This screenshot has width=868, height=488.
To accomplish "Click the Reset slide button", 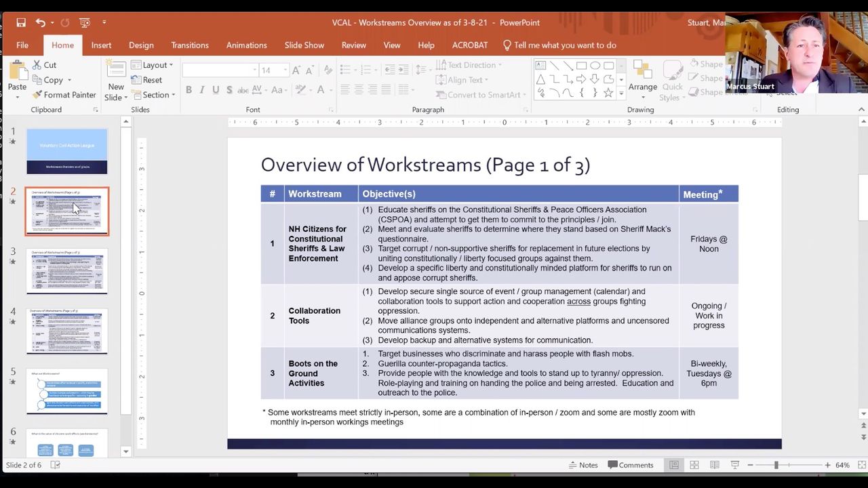I will coord(146,80).
